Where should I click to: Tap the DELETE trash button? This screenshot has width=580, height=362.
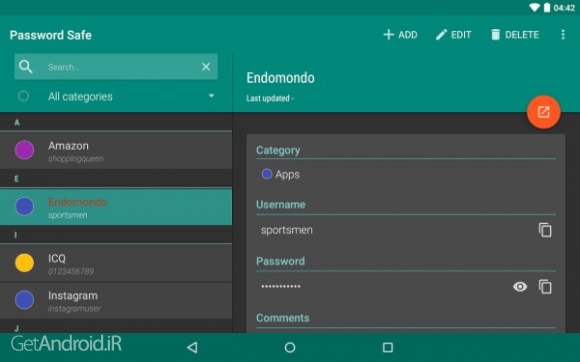pyautogui.click(x=515, y=35)
